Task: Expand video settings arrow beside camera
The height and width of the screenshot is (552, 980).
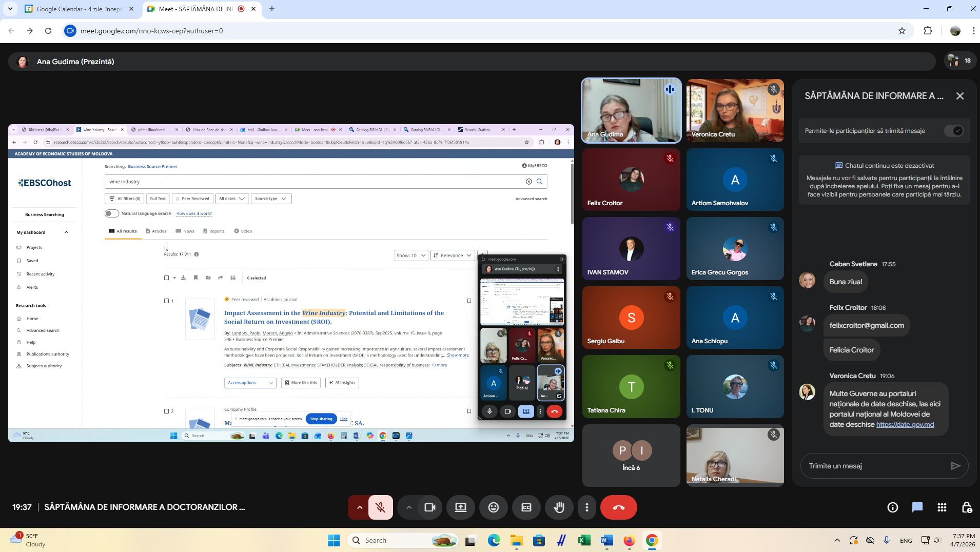Action: coord(409,507)
